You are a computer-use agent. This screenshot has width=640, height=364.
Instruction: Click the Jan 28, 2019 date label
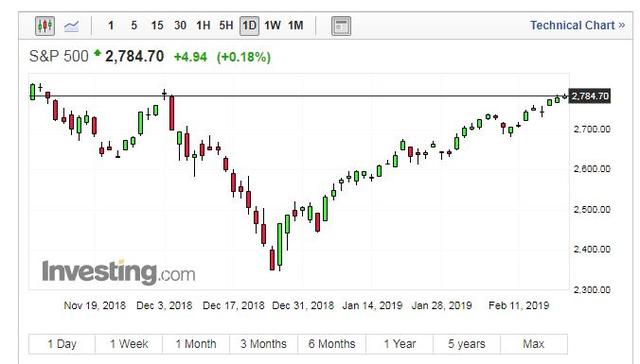[442, 306]
